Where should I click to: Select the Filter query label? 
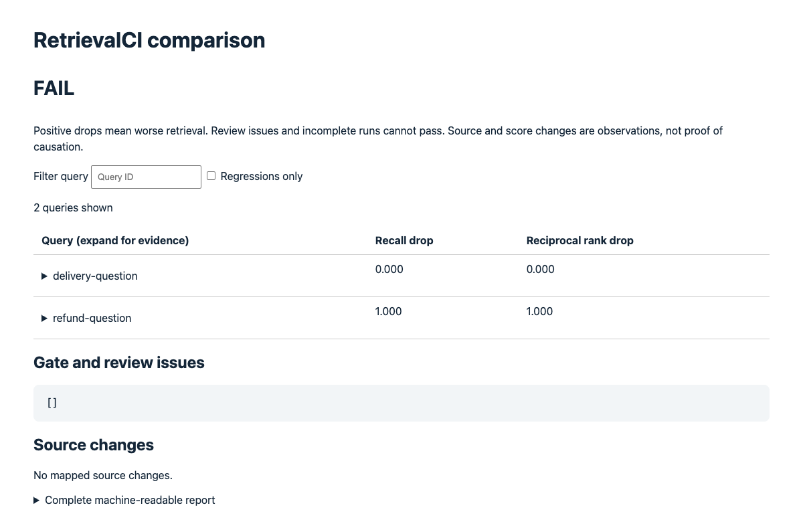coord(61,176)
